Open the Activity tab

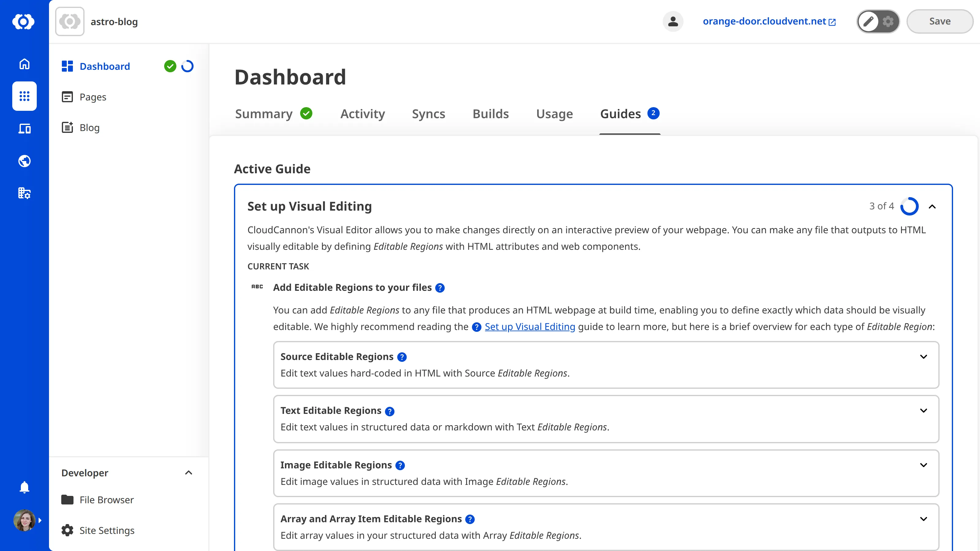click(362, 114)
